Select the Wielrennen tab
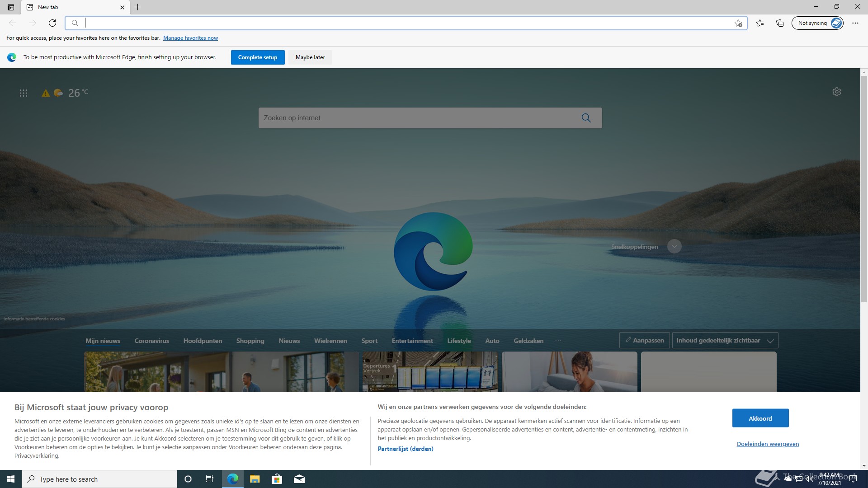This screenshot has height=488, width=868. click(x=331, y=341)
